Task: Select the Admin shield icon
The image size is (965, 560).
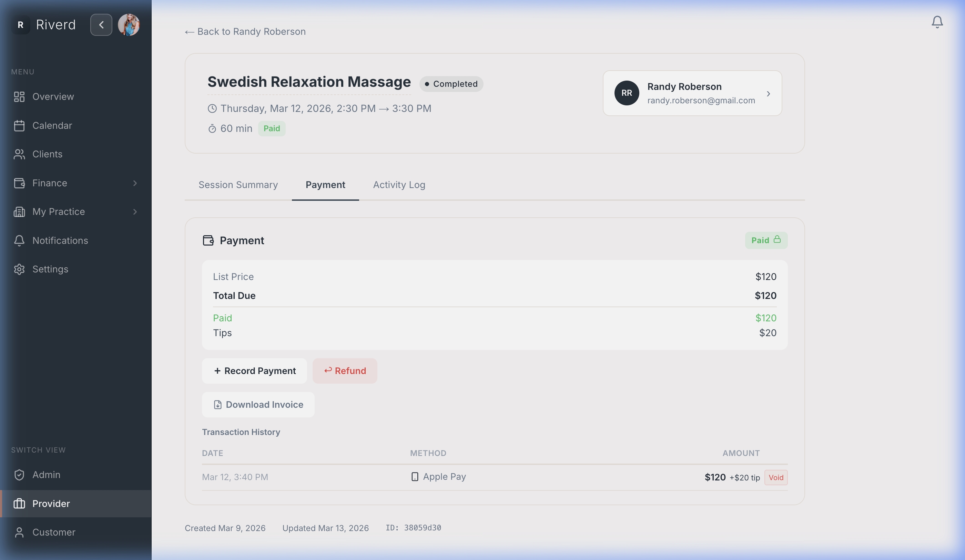Action: pyautogui.click(x=20, y=475)
